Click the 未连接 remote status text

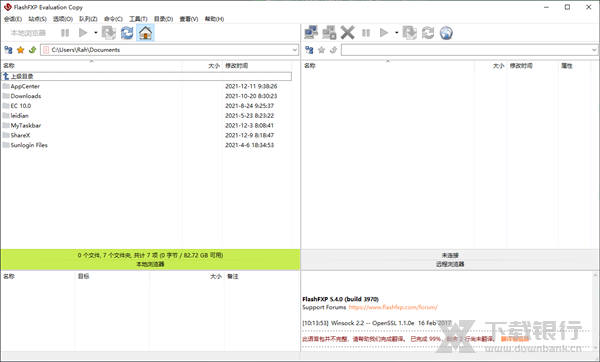(450, 255)
